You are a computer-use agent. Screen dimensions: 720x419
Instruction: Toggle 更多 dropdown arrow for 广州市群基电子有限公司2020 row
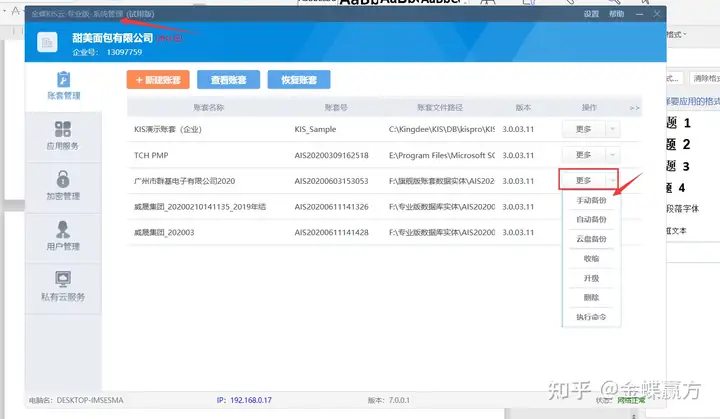[x=613, y=181]
